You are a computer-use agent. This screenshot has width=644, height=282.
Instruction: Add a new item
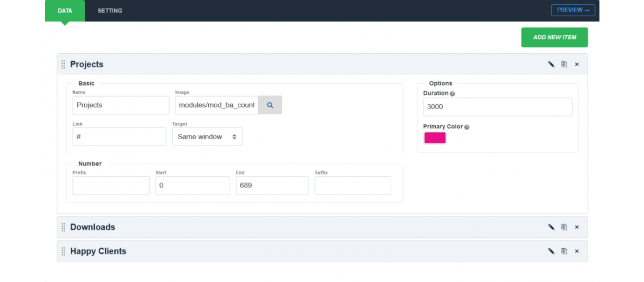point(554,38)
